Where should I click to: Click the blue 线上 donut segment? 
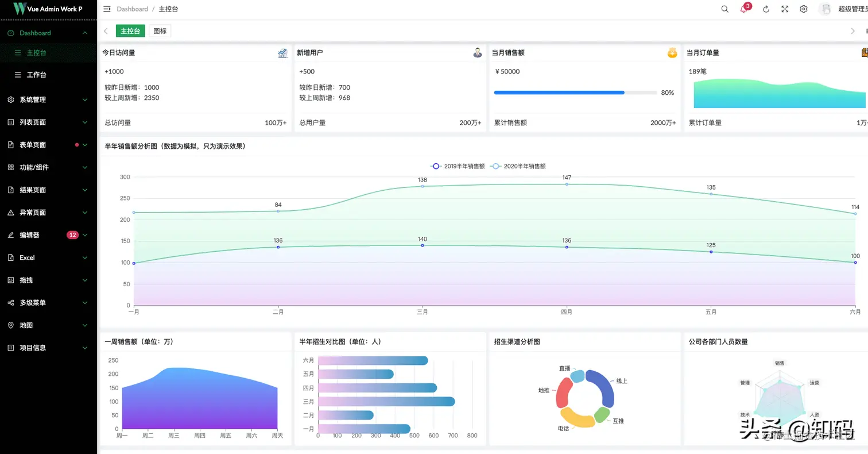602,387
